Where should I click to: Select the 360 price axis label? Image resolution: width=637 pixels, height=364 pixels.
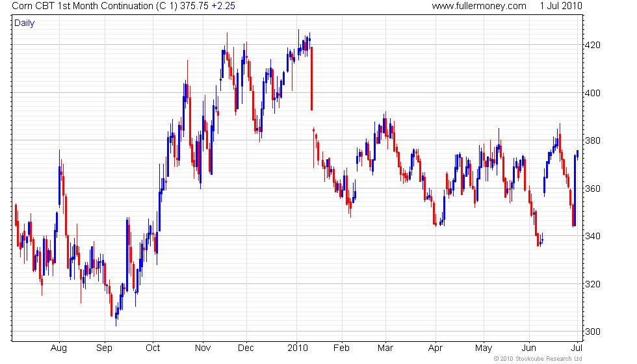point(592,188)
